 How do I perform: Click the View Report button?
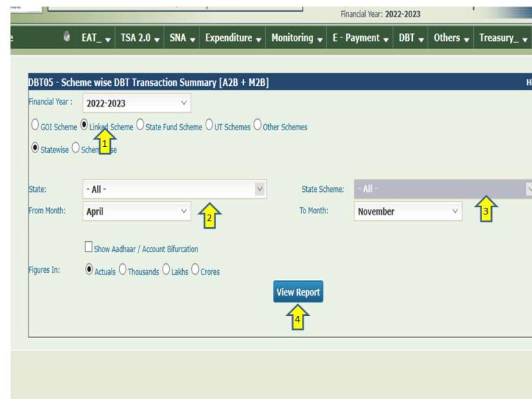[298, 292]
